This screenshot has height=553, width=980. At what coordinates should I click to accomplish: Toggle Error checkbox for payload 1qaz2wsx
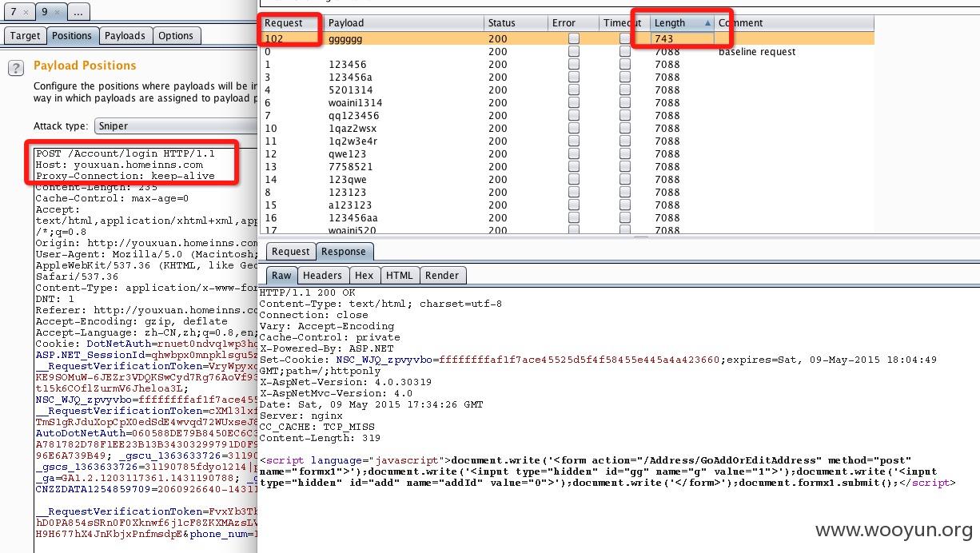[574, 128]
